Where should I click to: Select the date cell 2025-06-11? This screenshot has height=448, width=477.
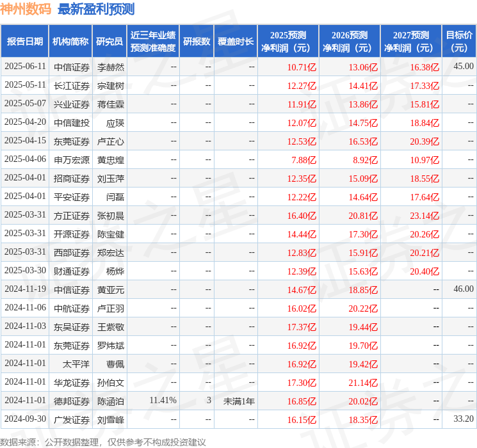tap(25, 67)
